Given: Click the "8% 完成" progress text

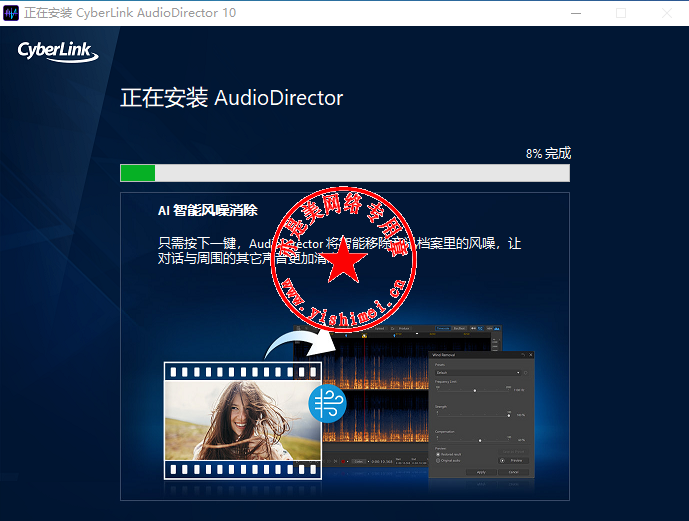Looking at the screenshot, I should [x=548, y=153].
